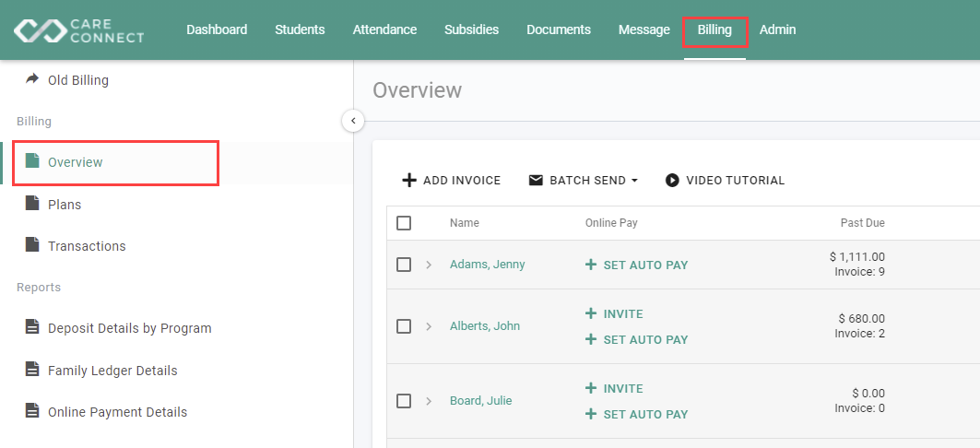This screenshot has height=448, width=980.
Task: Click the envelope icon for Batch Send
Action: (536, 180)
